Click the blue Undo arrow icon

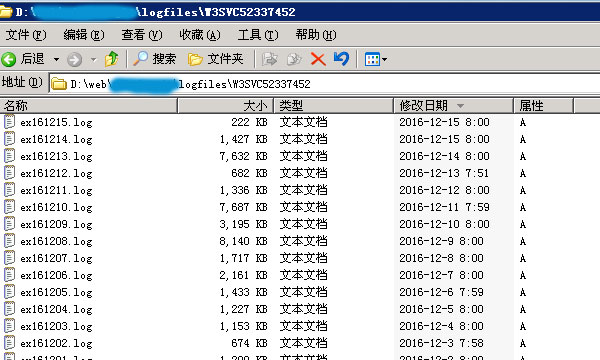click(341, 59)
